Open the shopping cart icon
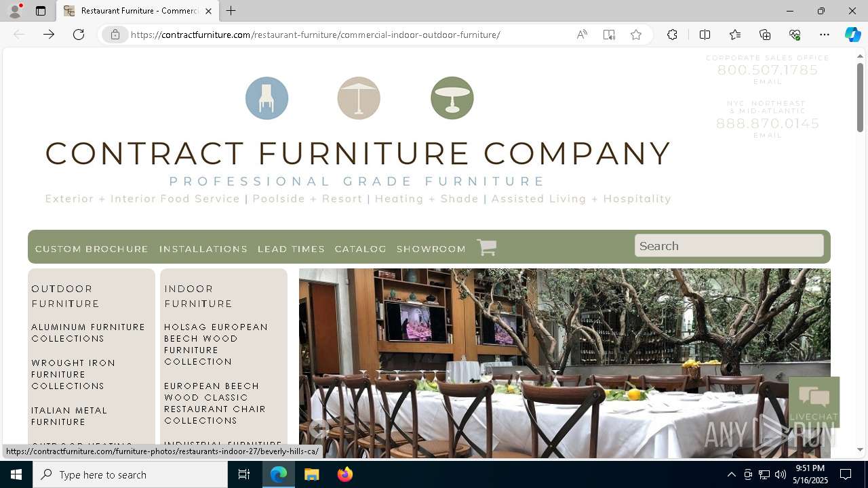The width and height of the screenshot is (868, 488). pos(486,247)
